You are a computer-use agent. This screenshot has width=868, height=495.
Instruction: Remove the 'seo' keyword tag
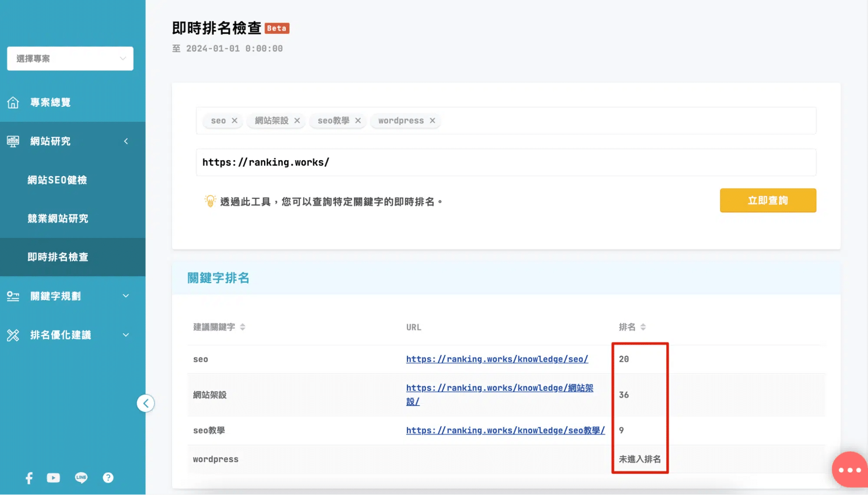[x=234, y=121]
